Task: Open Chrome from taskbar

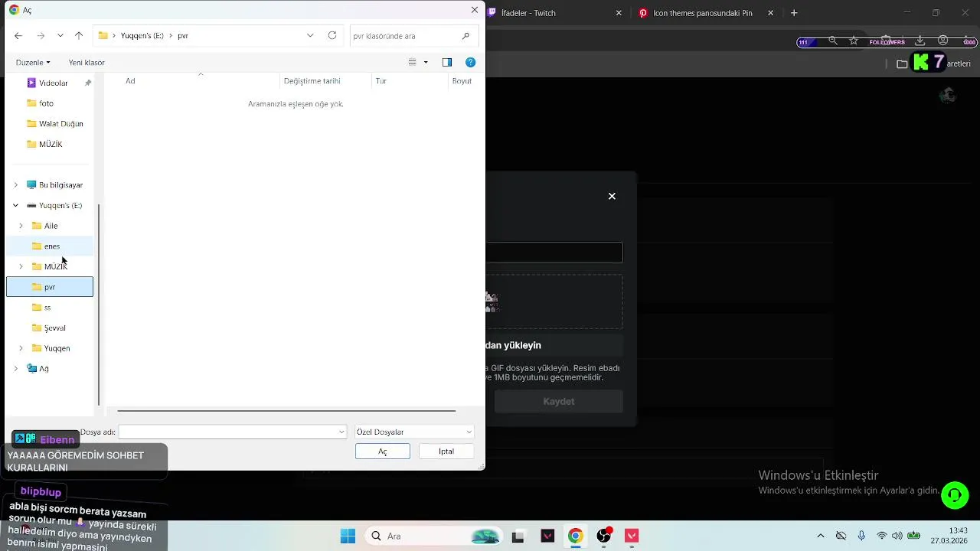Action: tap(575, 536)
